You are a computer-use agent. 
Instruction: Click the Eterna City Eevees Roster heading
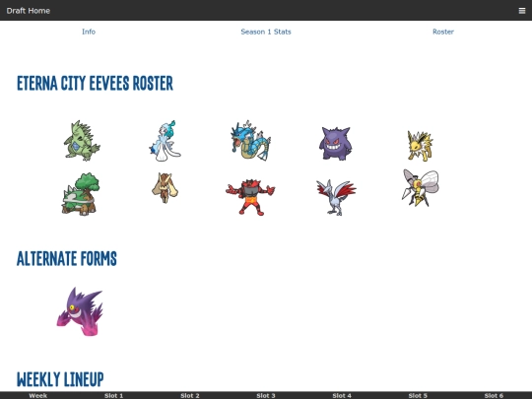(95, 84)
